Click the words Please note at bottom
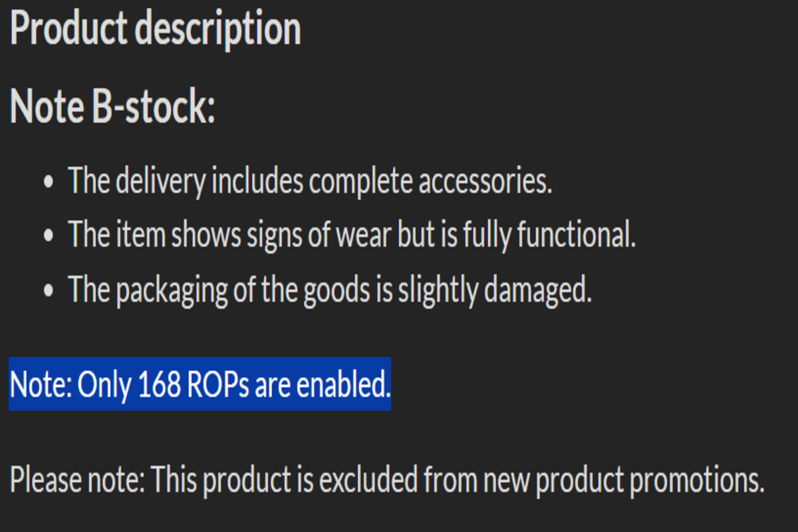The width and height of the screenshot is (798, 532). click(77, 479)
